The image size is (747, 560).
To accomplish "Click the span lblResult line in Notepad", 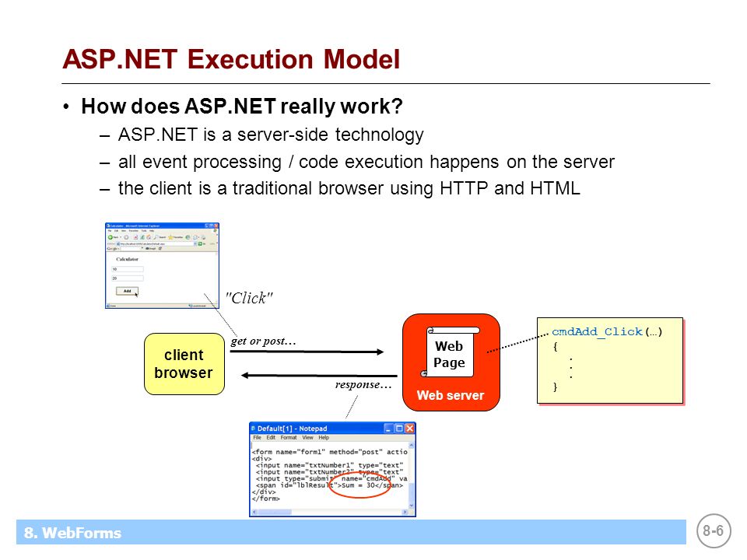I will coord(330,485).
